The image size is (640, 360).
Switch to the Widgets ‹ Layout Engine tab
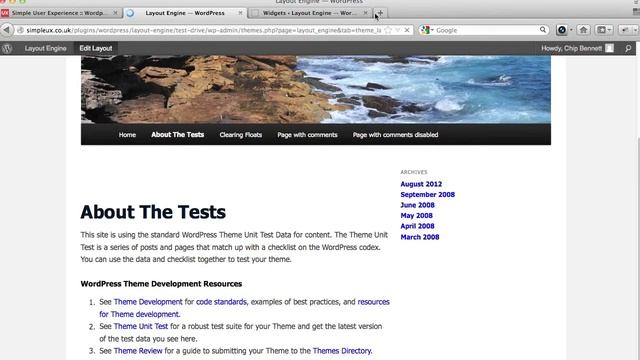(x=310, y=13)
